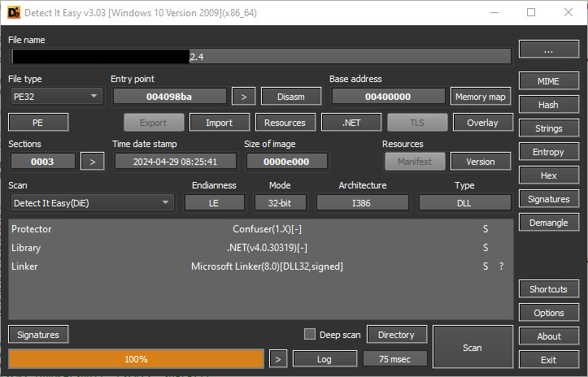The image size is (588, 377).
Task: Open the Strings viewer
Action: (x=548, y=128)
